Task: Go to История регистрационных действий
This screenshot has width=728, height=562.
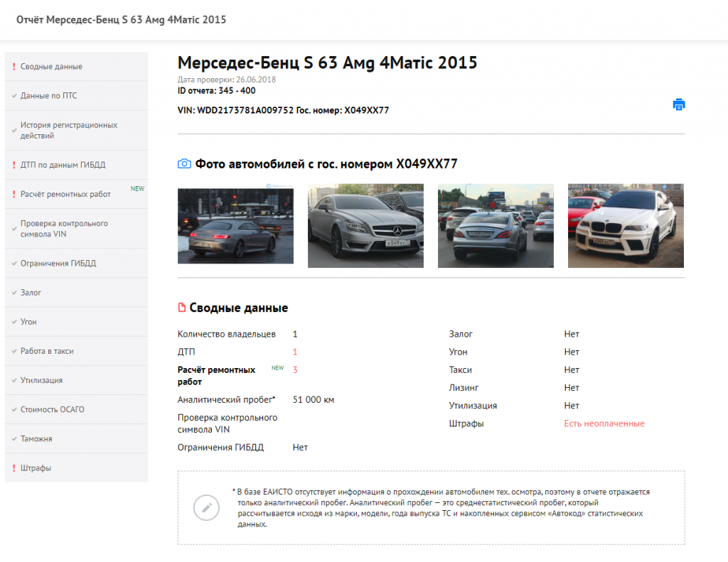Action: click(x=76, y=131)
